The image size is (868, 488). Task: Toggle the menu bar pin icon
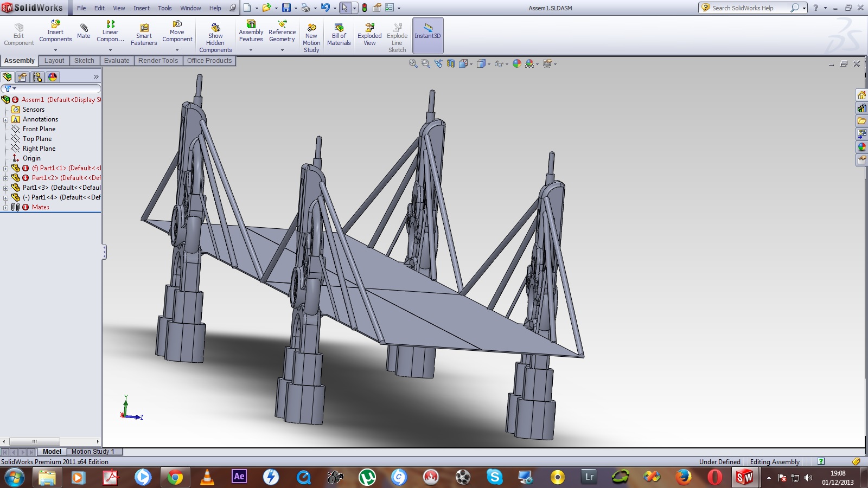(x=233, y=8)
